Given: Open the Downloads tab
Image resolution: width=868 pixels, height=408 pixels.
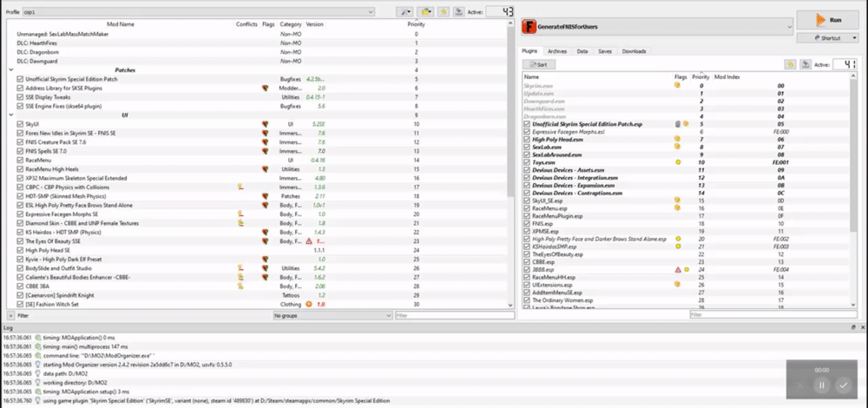Looking at the screenshot, I should tap(634, 51).
